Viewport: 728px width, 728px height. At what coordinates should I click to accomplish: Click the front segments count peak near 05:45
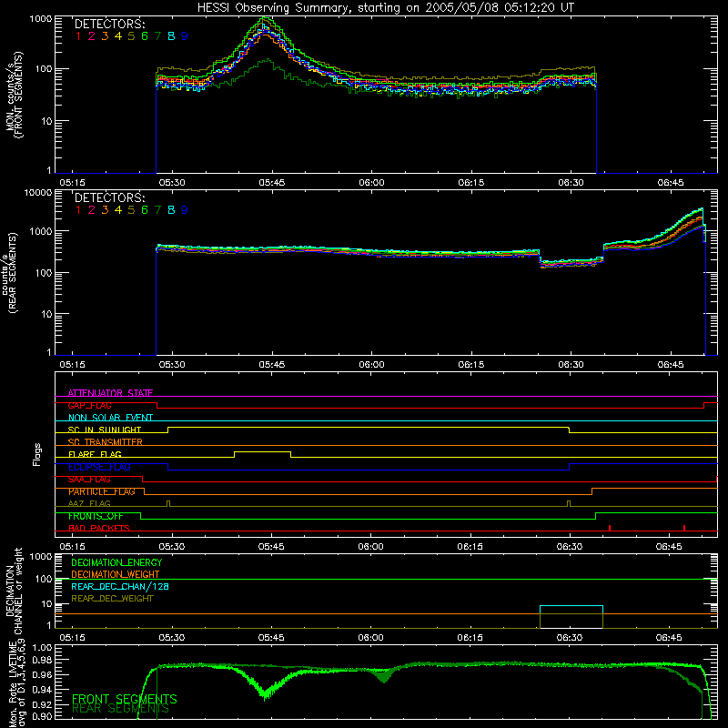[x=265, y=19]
